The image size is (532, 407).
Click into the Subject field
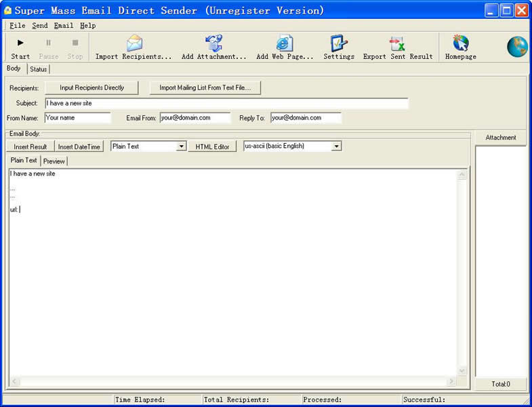pyautogui.click(x=226, y=103)
